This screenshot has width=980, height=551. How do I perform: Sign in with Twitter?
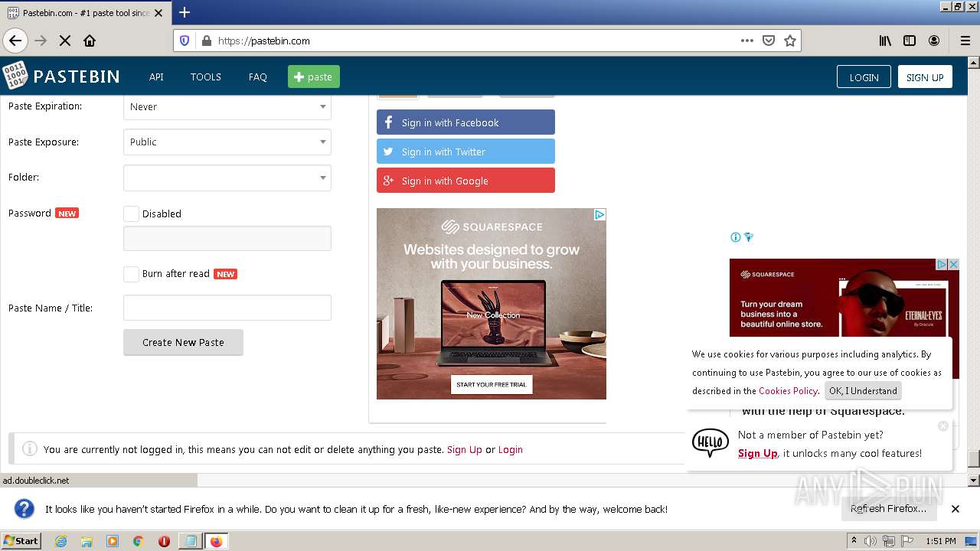click(x=465, y=152)
